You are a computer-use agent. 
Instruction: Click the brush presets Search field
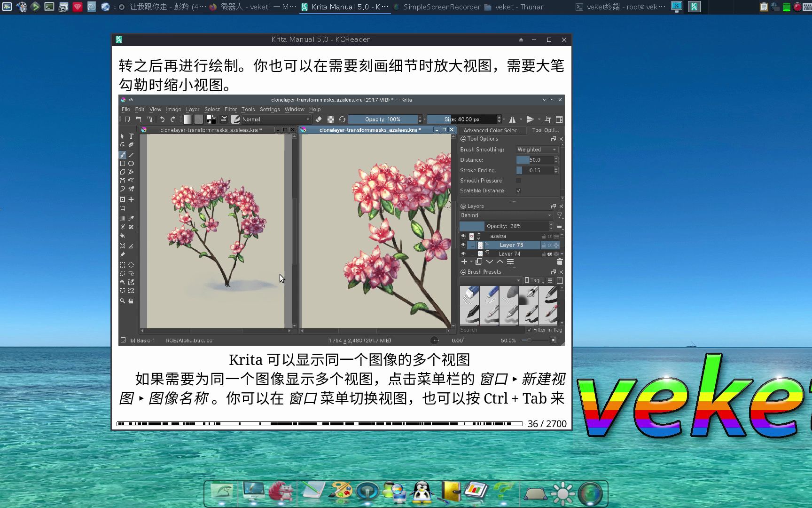[x=492, y=330]
